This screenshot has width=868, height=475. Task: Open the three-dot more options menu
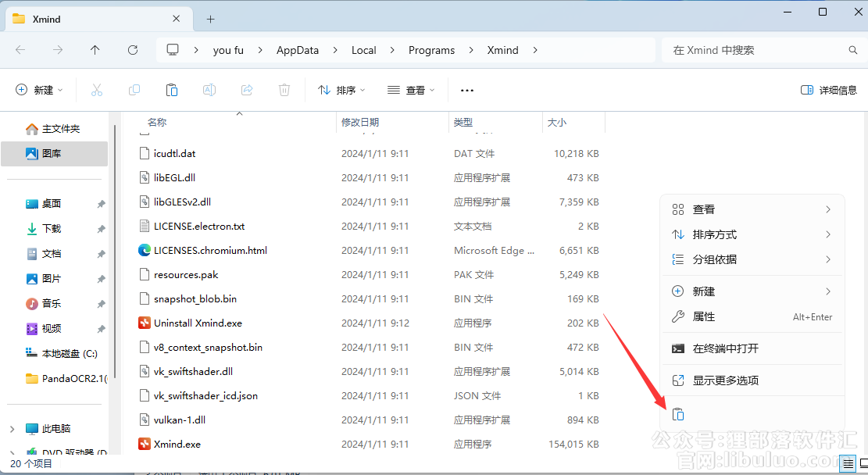coord(467,91)
